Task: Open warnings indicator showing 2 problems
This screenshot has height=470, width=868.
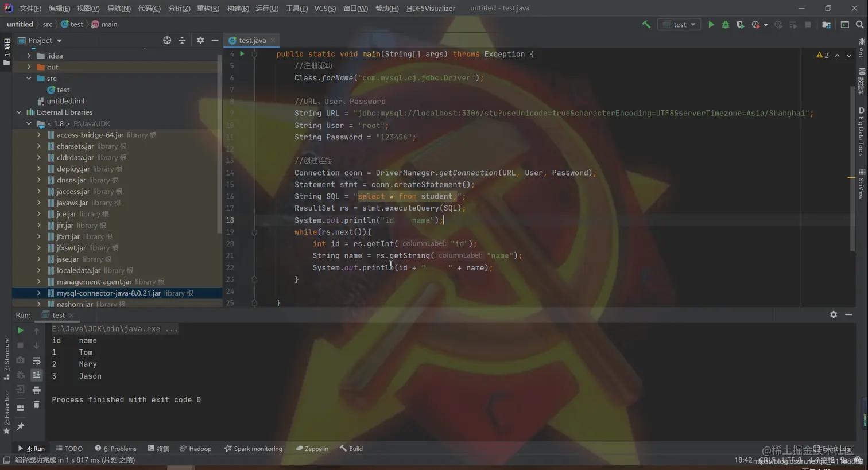Action: click(822, 55)
